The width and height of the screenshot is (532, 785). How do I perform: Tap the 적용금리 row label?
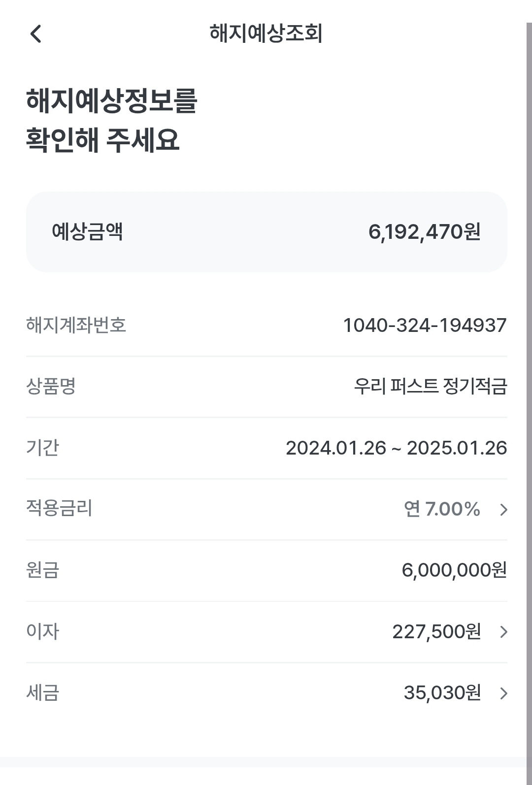click(59, 508)
